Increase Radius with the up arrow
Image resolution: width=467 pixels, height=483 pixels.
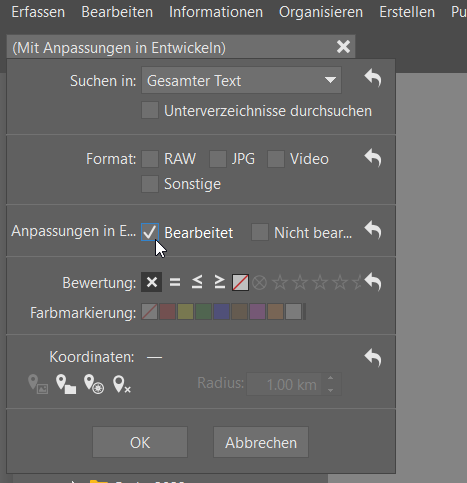pyautogui.click(x=330, y=378)
